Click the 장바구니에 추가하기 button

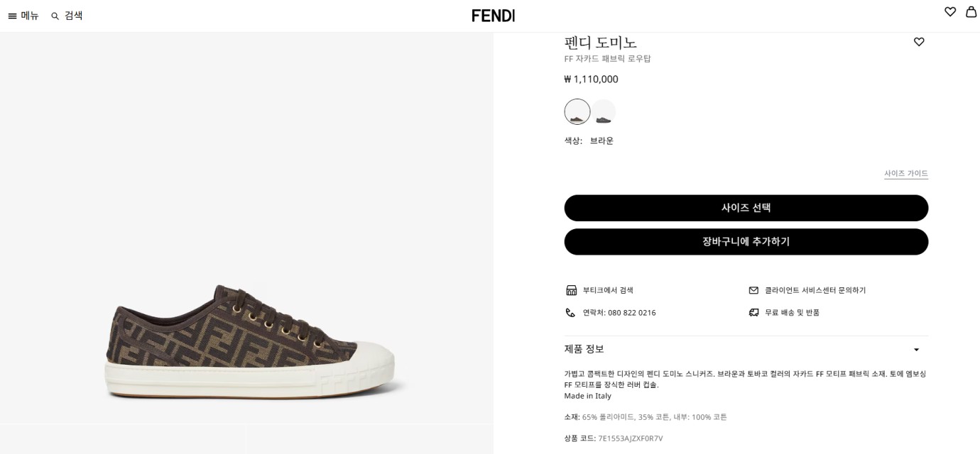(x=746, y=242)
